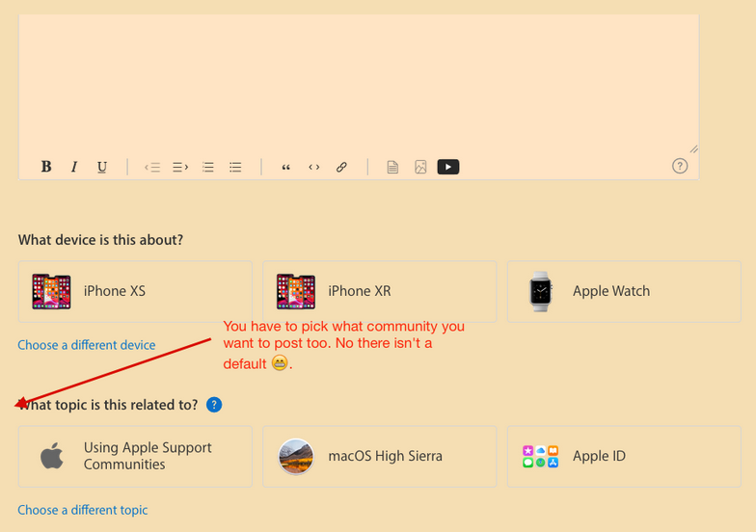Screen dimensions: 756x532
Task: Select Apple ID topic
Action: tap(625, 457)
